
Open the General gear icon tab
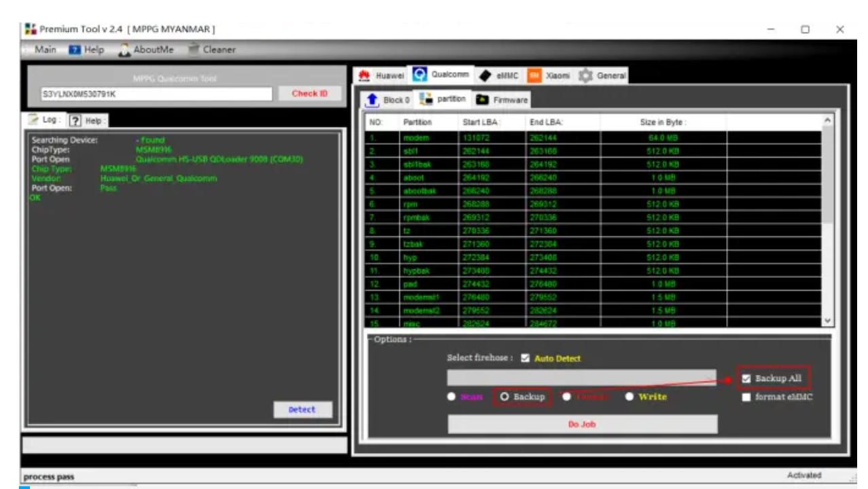tap(585, 75)
